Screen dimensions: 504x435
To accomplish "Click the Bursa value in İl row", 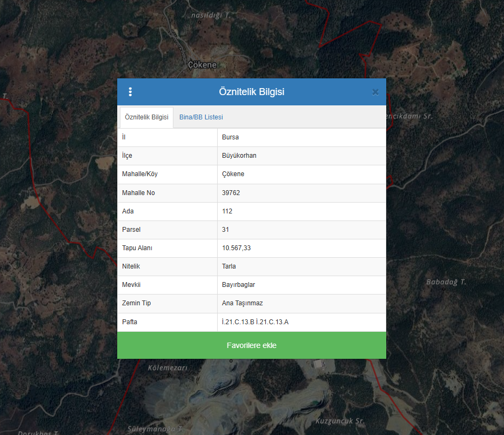I will click(x=230, y=137).
